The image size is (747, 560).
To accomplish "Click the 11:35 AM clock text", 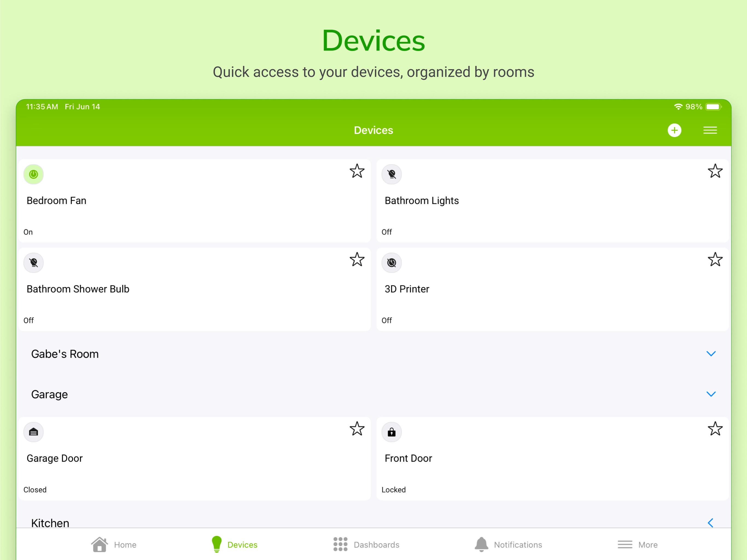I will pyautogui.click(x=42, y=107).
